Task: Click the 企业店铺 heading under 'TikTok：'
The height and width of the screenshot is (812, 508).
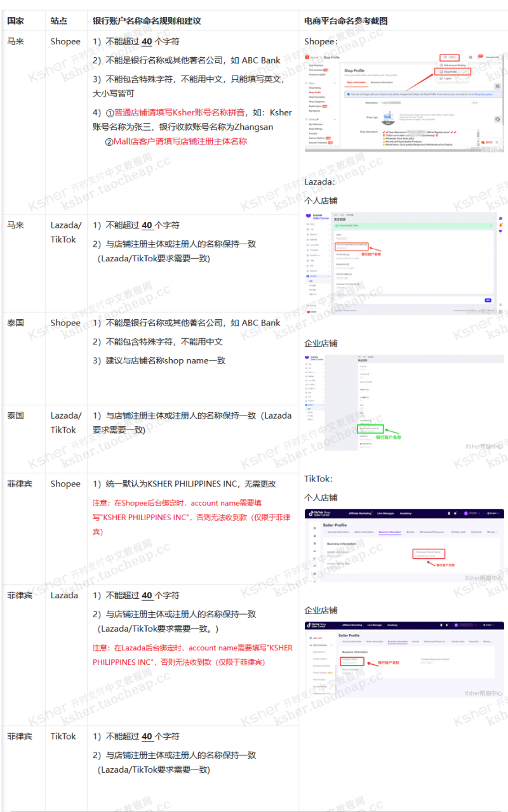Action: (321, 610)
